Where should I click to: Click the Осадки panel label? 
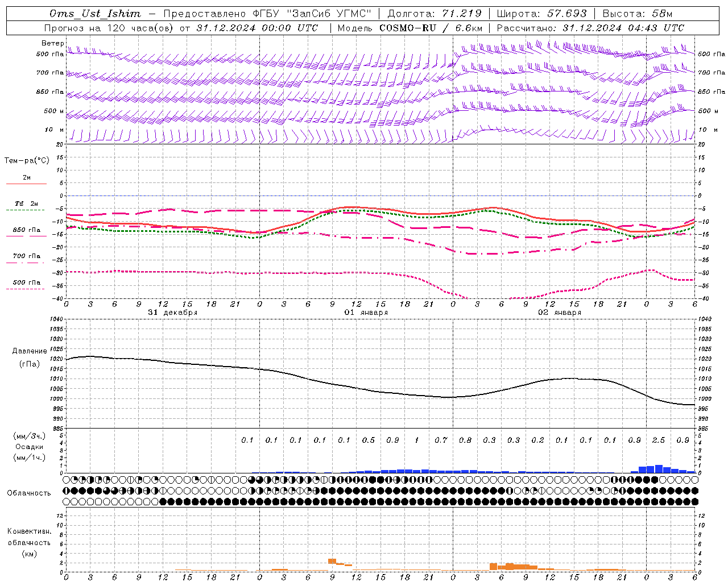pyautogui.click(x=30, y=447)
